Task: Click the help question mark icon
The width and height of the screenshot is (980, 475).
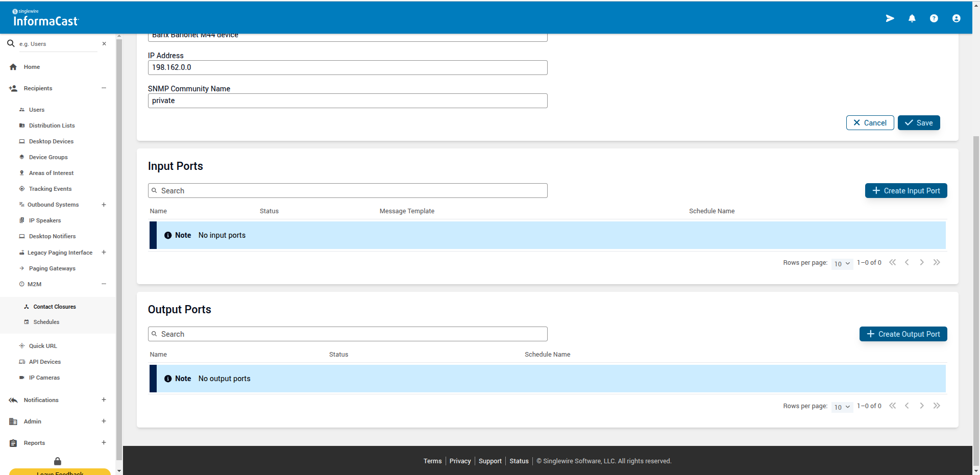Action: click(x=934, y=18)
